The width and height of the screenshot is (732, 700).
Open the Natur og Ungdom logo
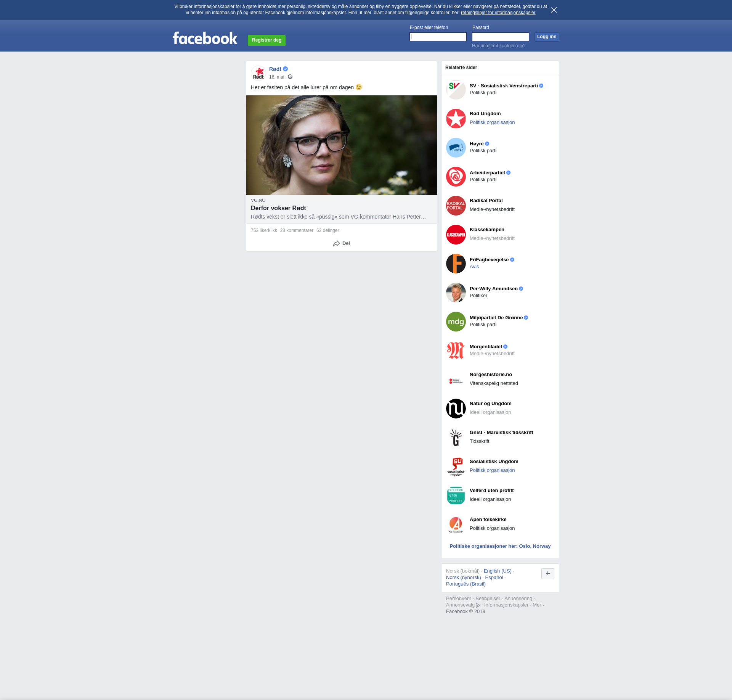(456, 409)
